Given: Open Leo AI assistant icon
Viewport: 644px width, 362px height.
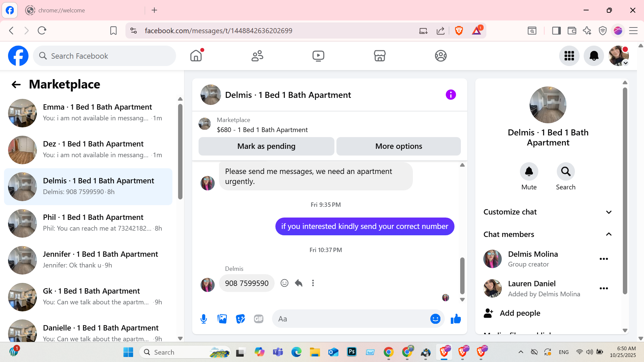Looking at the screenshot, I should click(587, 31).
